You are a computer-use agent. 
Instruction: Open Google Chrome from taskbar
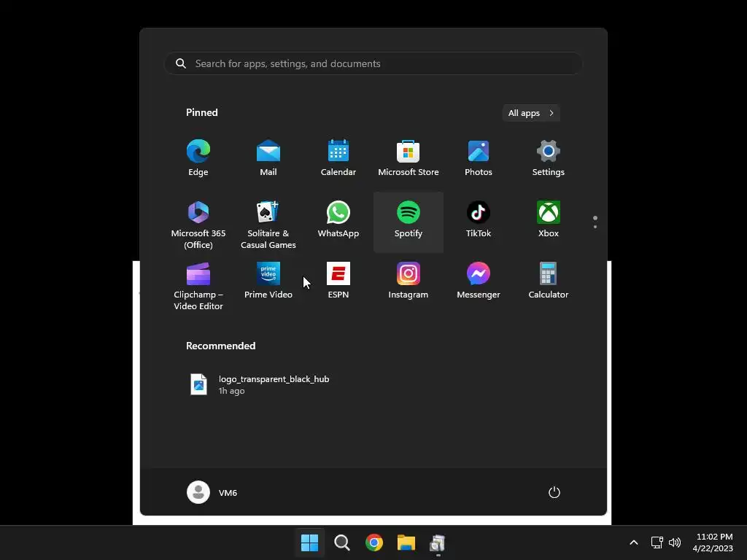coord(374,542)
